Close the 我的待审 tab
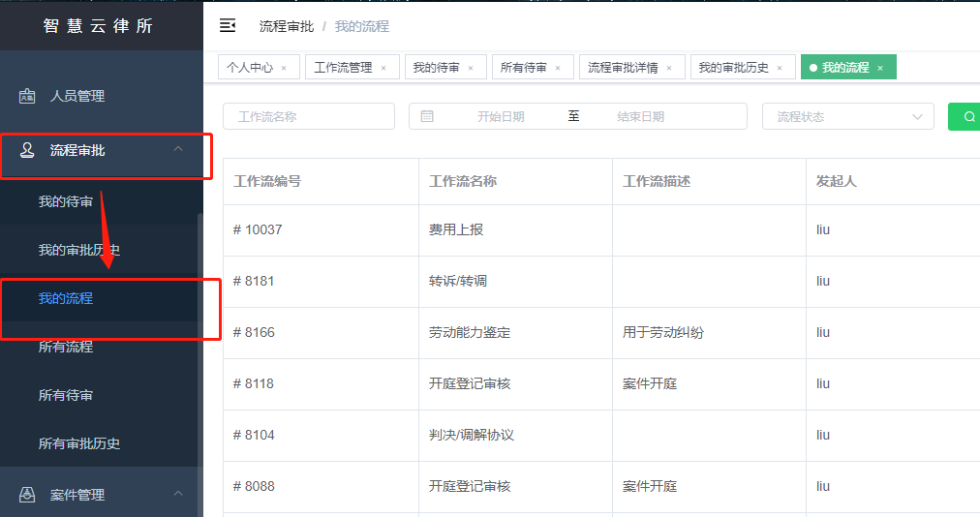Viewport: 980px width, 517px height. (471, 68)
